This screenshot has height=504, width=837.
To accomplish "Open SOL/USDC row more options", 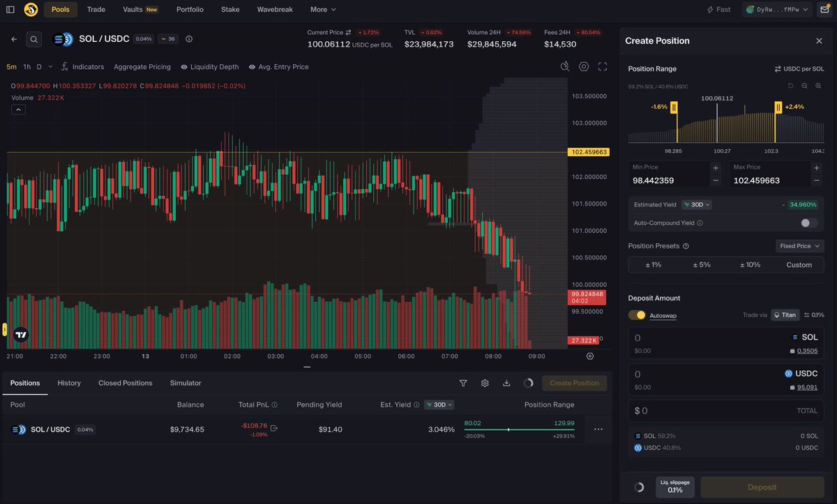I will click(598, 429).
